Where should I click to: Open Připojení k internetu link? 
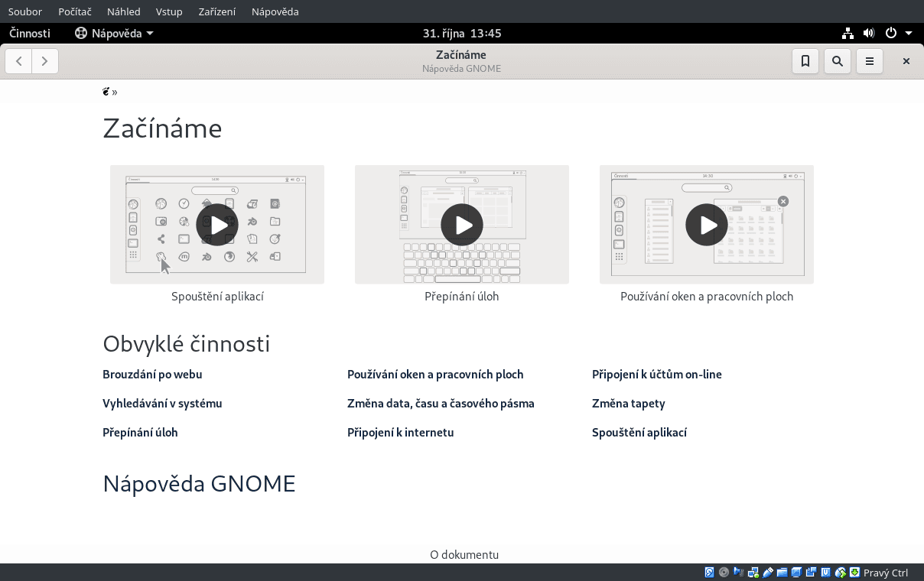[x=401, y=433]
